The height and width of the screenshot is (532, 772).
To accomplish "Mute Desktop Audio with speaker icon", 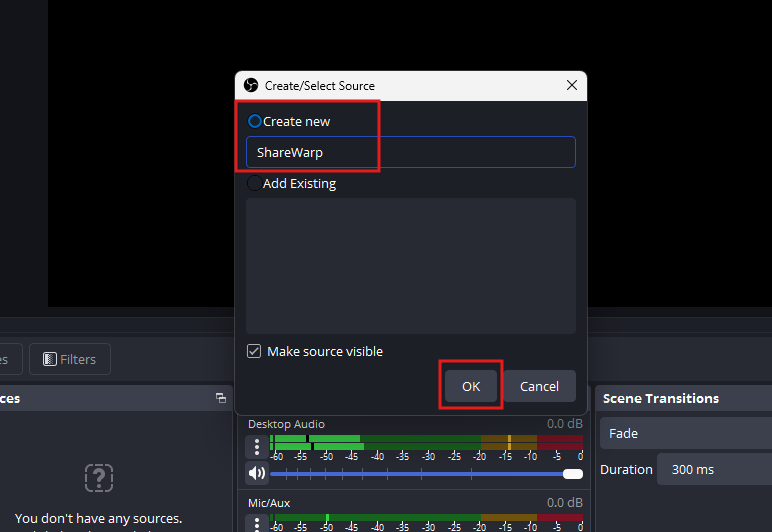I will coord(257,473).
